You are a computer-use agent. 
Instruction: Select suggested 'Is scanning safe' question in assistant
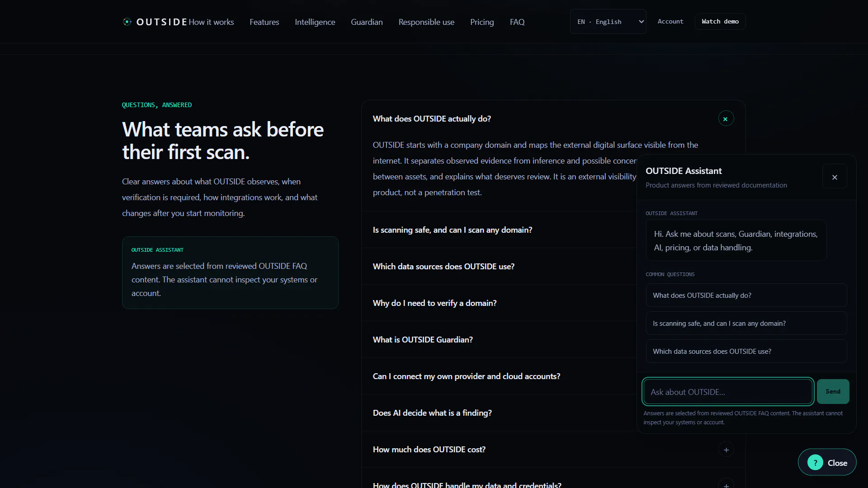[746, 323]
